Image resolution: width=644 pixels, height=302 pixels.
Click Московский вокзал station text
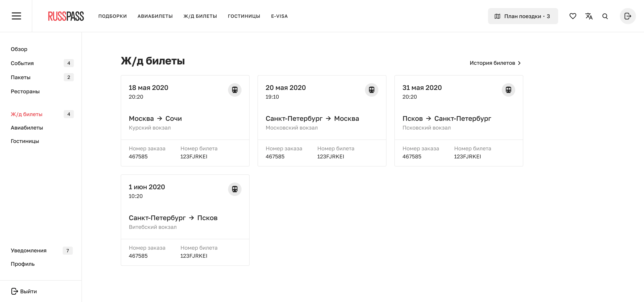pos(291,128)
